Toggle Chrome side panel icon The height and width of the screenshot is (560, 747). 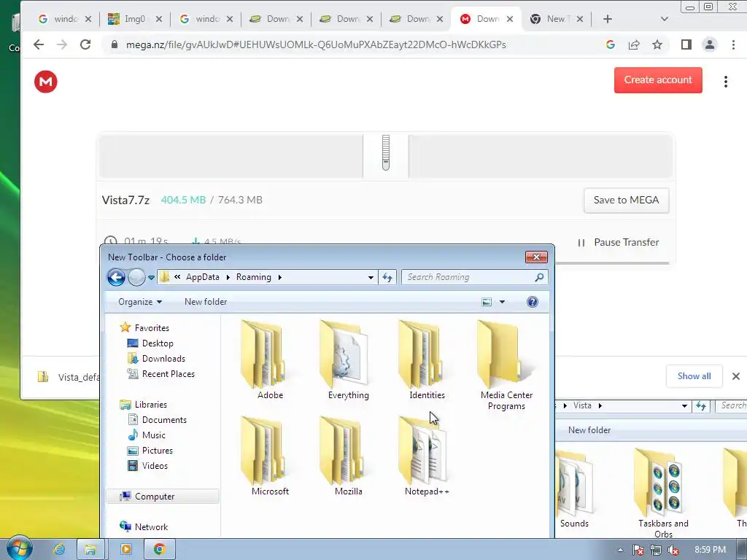tap(686, 44)
